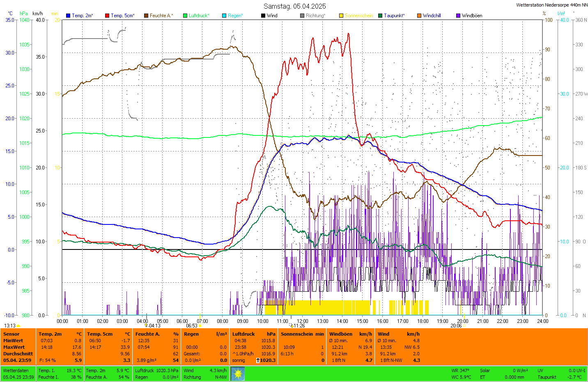Screen dimensions: 588x382
Task: Click the Regen legend label
Action: pos(235,16)
